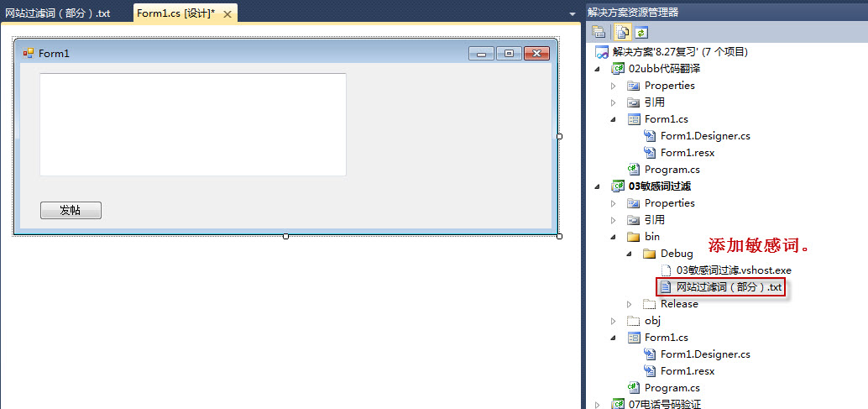Click the Form1 title bar icon
The image size is (868, 409).
[29, 53]
